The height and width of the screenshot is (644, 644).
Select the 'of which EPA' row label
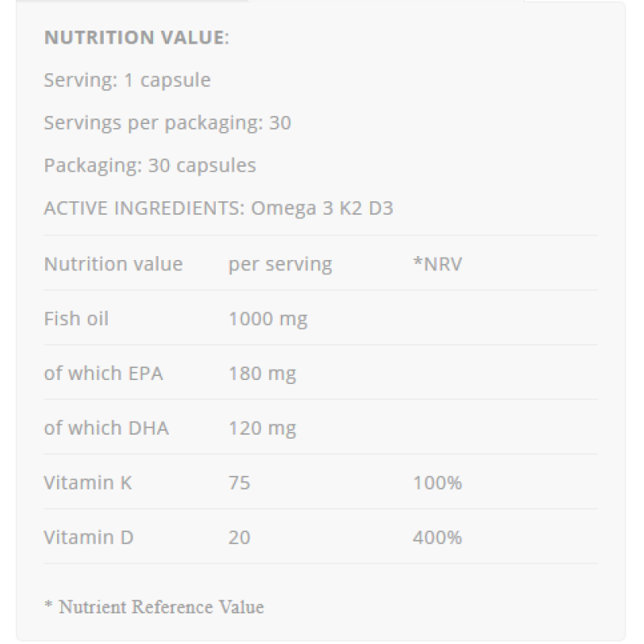coord(103,374)
